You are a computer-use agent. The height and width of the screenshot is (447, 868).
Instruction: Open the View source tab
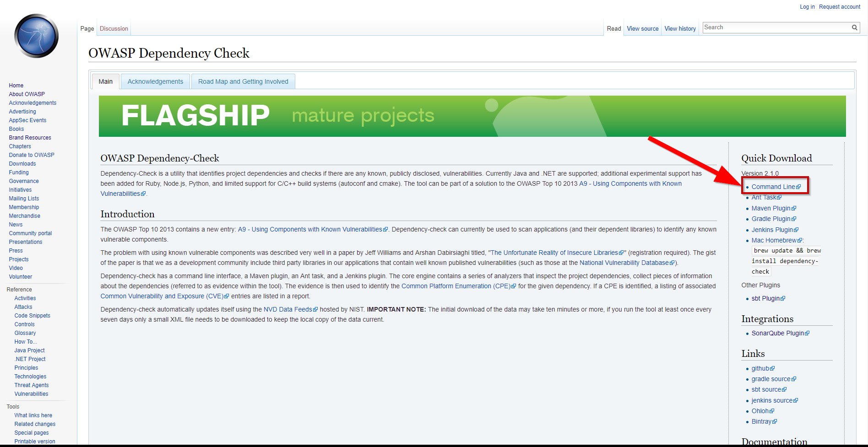(643, 28)
